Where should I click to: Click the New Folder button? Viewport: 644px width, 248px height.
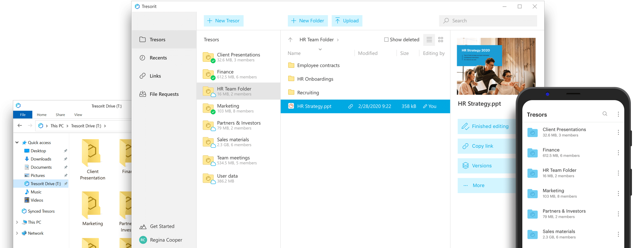tap(308, 21)
